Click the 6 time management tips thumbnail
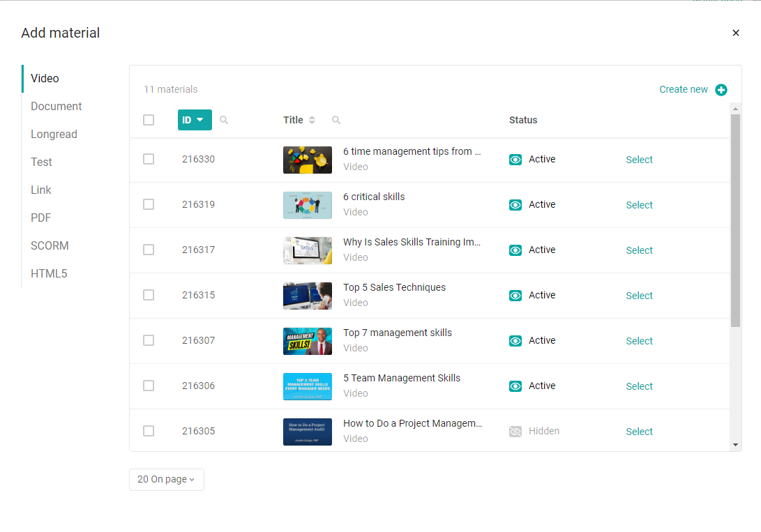Image resolution: width=761 pixels, height=532 pixels. coord(308,160)
